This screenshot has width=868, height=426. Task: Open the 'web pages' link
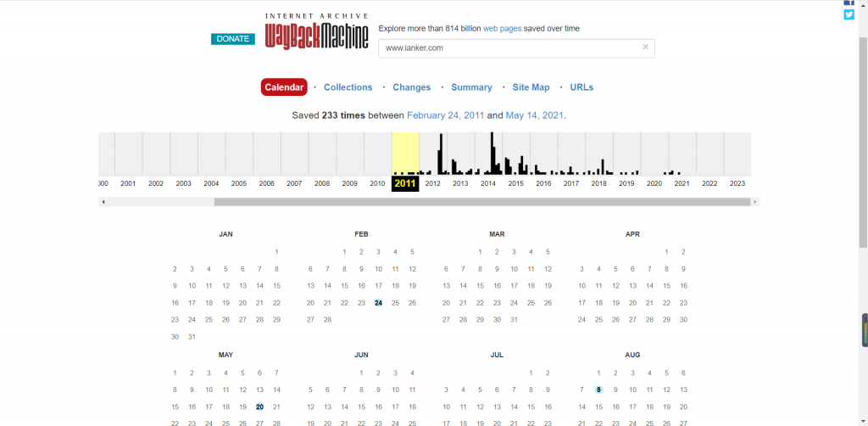click(x=502, y=28)
